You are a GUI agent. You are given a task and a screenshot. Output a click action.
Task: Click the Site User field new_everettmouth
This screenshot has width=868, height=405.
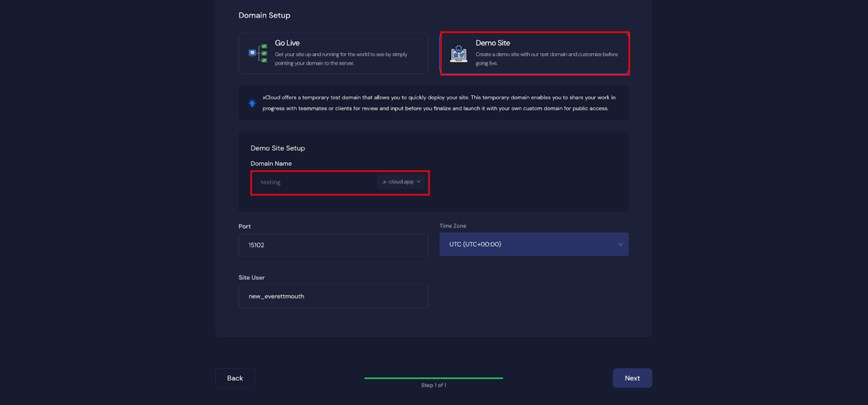(x=333, y=296)
